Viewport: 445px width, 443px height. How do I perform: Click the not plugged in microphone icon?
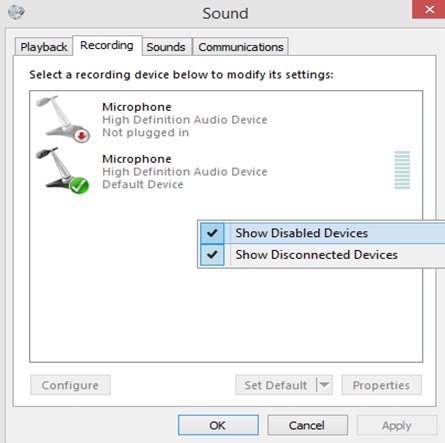click(63, 119)
